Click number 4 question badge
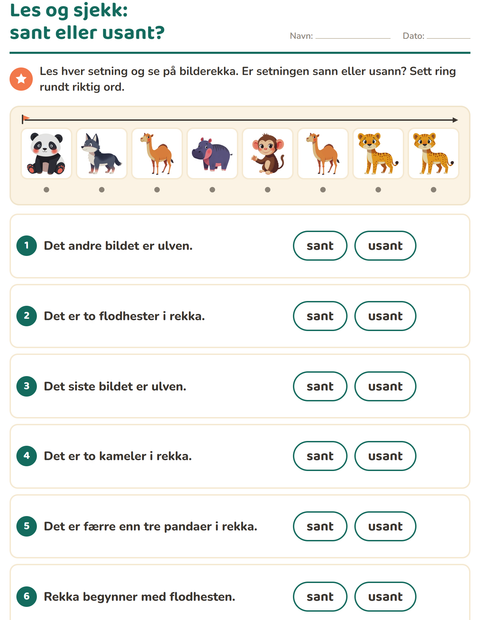This screenshot has width=480, height=620. (26, 456)
